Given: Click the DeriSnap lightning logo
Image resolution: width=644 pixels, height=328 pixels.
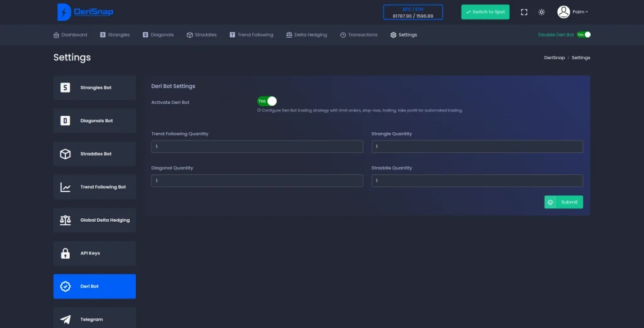Looking at the screenshot, I should 64,12.
